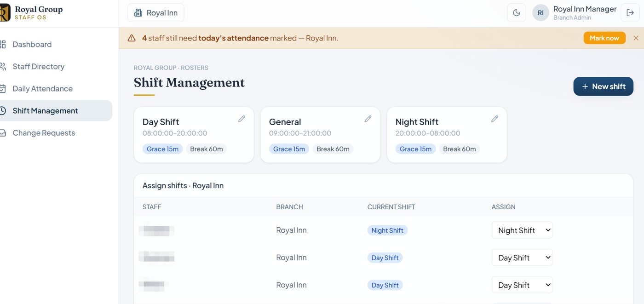Dismiss the attendance banner with X
The width and height of the screenshot is (644, 304).
pyautogui.click(x=636, y=38)
